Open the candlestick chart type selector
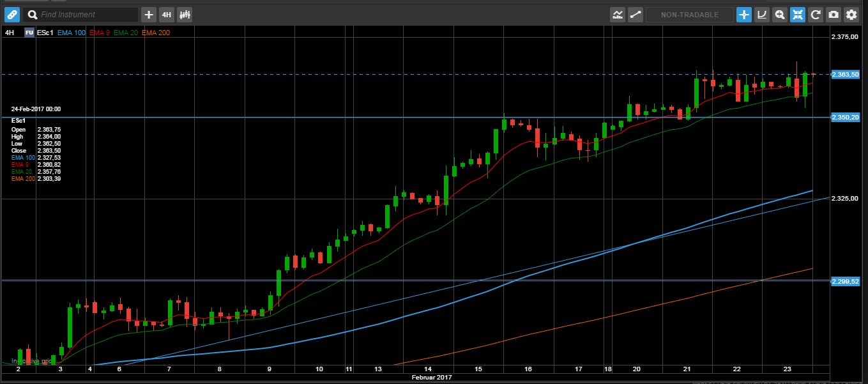Screen dimensions: 868x384 tap(185, 14)
